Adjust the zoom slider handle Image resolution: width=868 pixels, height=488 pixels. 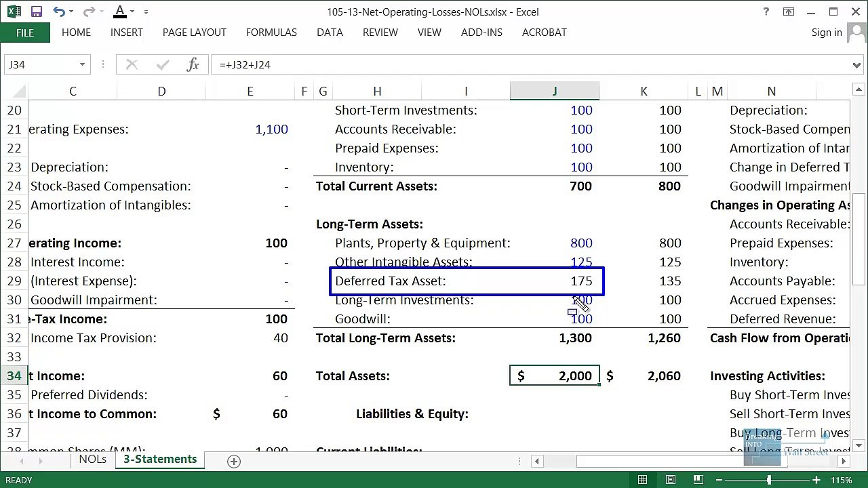point(769,480)
